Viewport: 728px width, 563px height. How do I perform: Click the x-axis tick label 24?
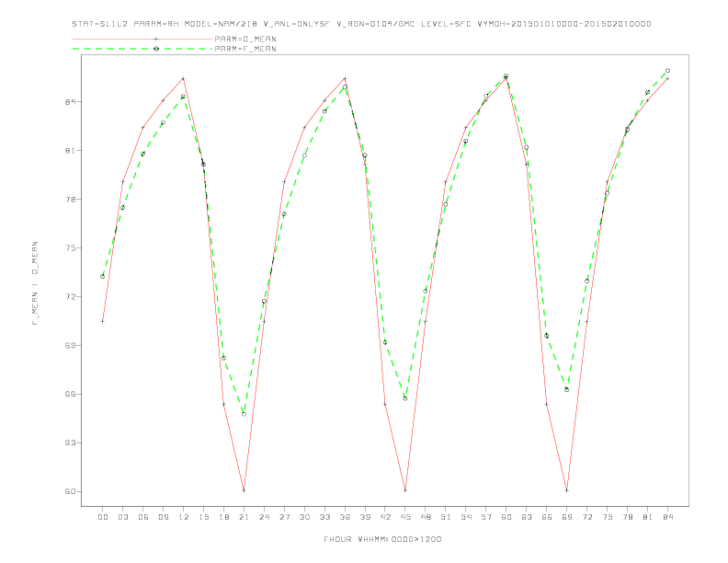(x=264, y=517)
